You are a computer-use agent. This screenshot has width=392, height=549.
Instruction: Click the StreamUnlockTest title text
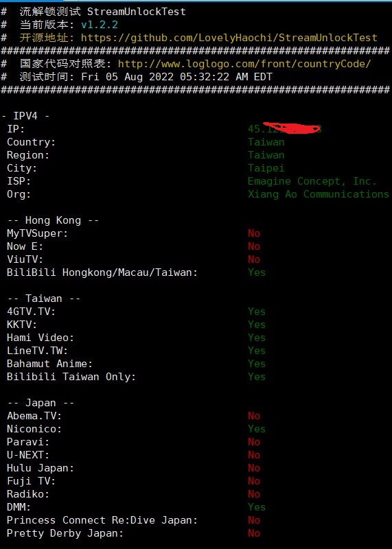136,12
